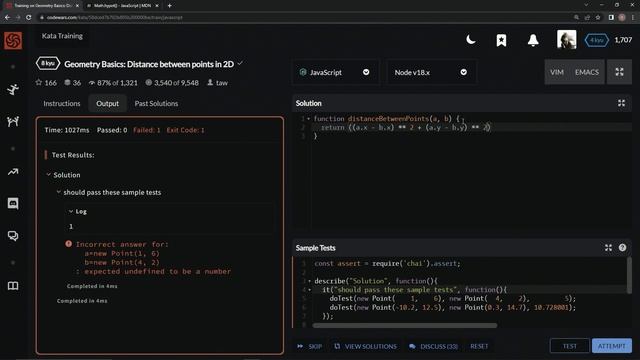Switch to the Past Solutions tab
The image size is (640, 360).
pos(156,103)
